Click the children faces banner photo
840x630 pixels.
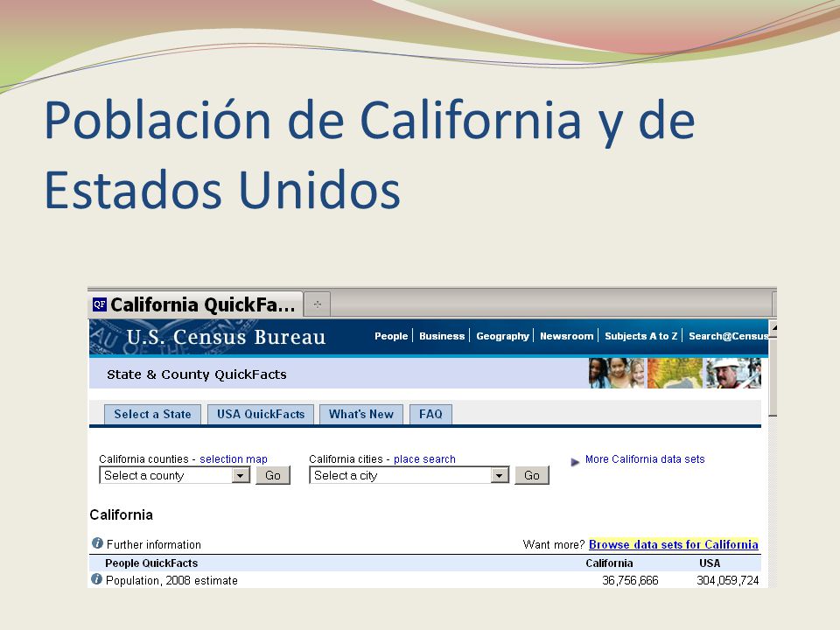[x=617, y=373]
